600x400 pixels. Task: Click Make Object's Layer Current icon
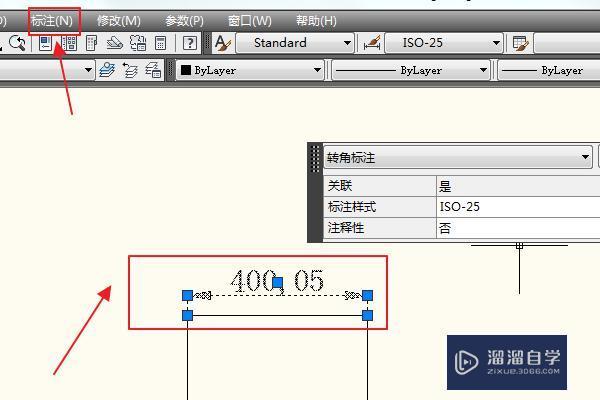tap(107, 70)
